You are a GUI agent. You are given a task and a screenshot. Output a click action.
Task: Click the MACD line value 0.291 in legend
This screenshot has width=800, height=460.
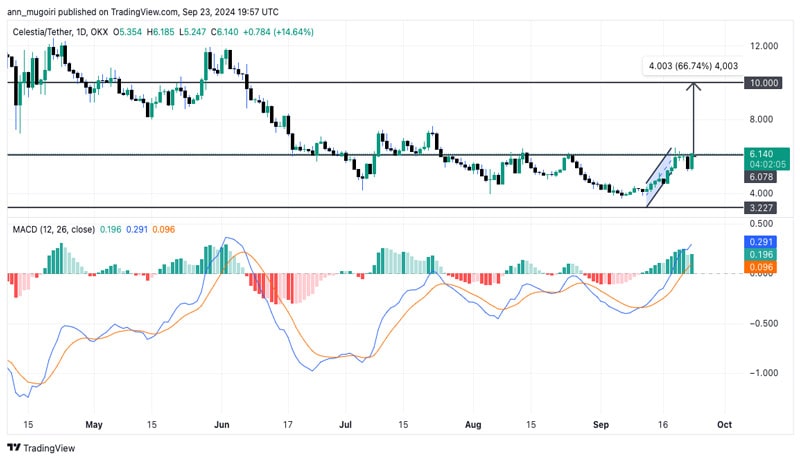pos(137,229)
